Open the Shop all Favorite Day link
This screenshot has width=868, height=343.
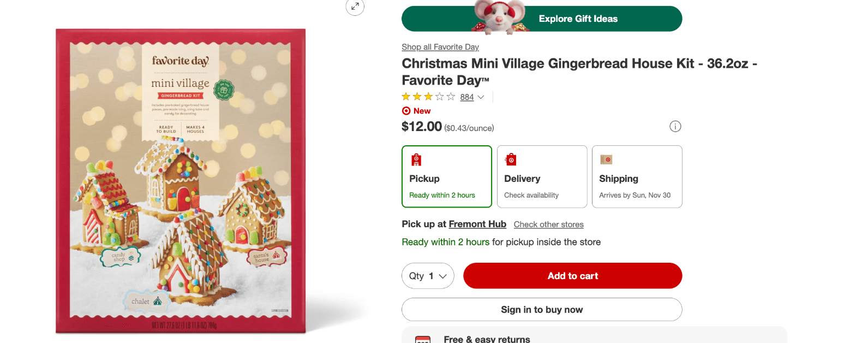[440, 47]
